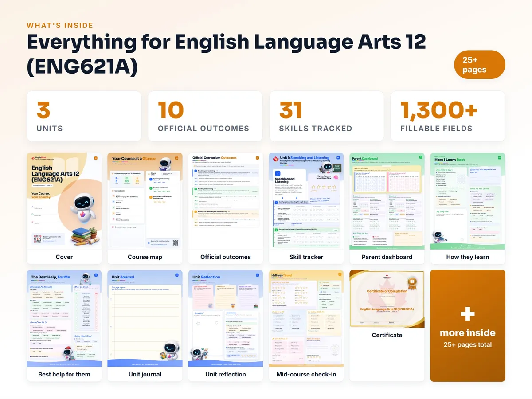
Task: Click the '10 Official Outcomes' stat card
Action: 205,116
